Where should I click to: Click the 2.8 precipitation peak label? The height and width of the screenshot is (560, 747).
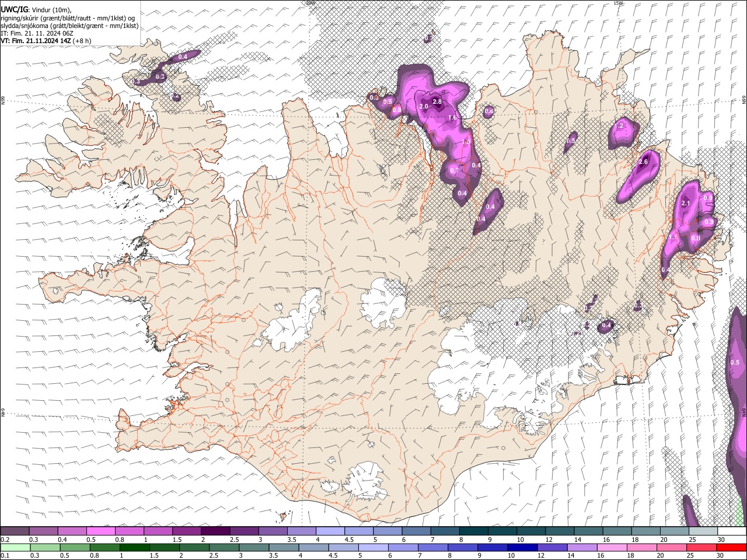pyautogui.click(x=437, y=101)
